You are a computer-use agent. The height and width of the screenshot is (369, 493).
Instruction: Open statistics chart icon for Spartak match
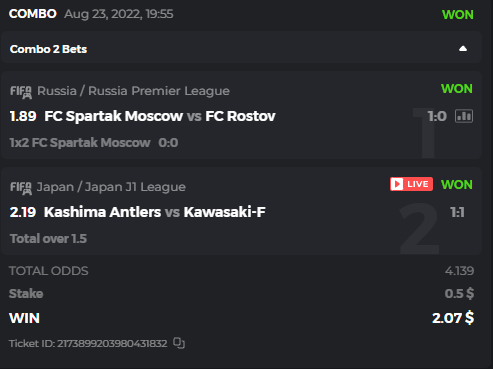[464, 116]
